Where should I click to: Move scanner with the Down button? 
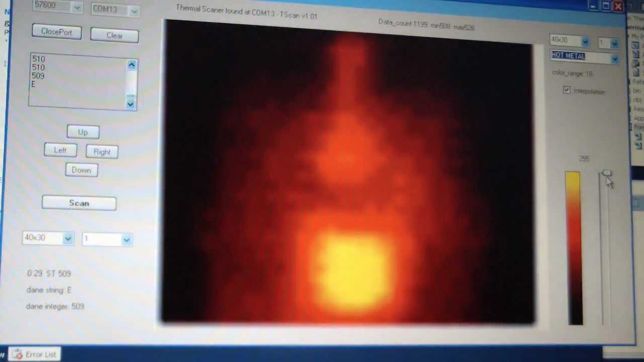(x=81, y=170)
